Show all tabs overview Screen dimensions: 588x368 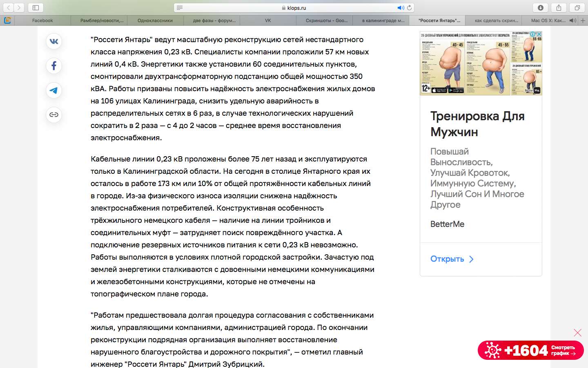pyautogui.click(x=577, y=8)
